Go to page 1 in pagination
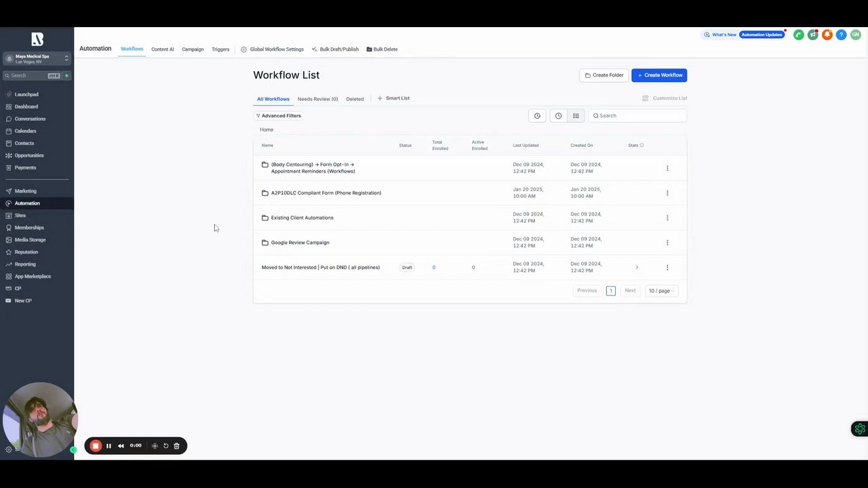The width and height of the screenshot is (868, 488). (610, 291)
